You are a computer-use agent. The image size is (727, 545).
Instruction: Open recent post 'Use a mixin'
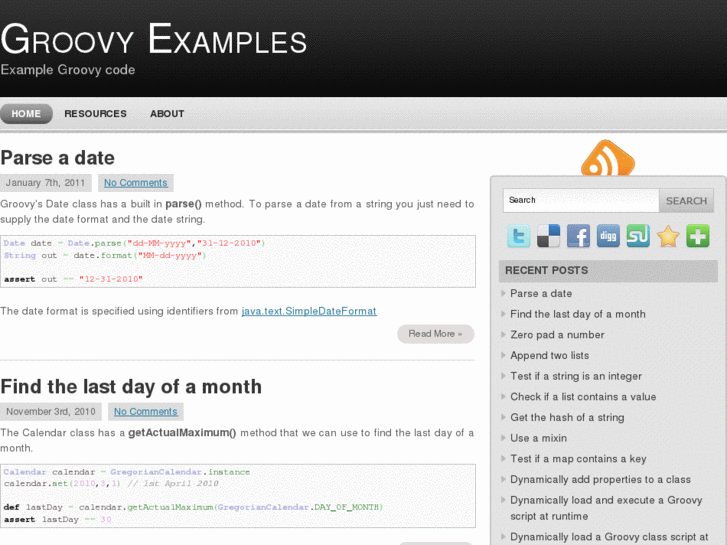pos(538,438)
